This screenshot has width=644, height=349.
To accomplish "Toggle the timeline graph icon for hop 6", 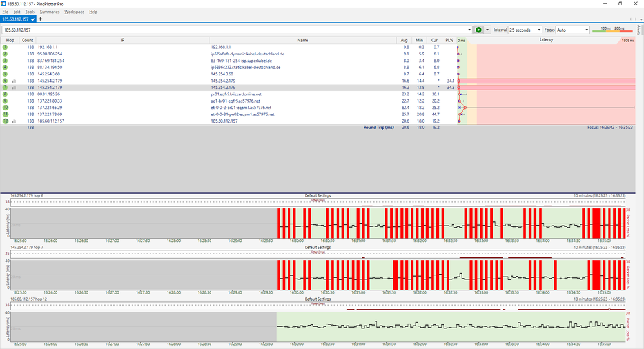I will (x=14, y=81).
